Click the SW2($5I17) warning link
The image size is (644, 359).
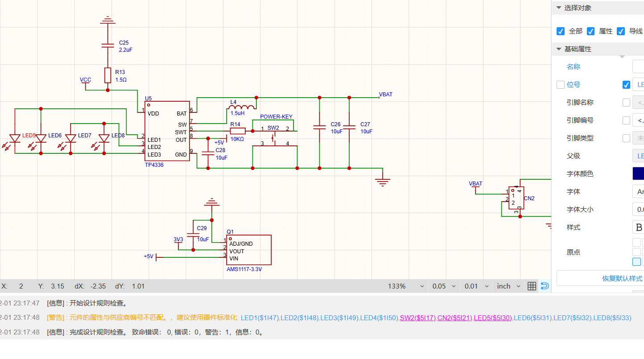pyautogui.click(x=417, y=318)
